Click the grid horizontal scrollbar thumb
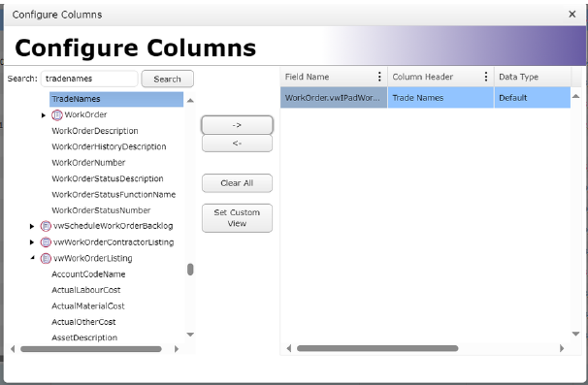Image resolution: width=588 pixels, height=385 pixels. pos(377,348)
